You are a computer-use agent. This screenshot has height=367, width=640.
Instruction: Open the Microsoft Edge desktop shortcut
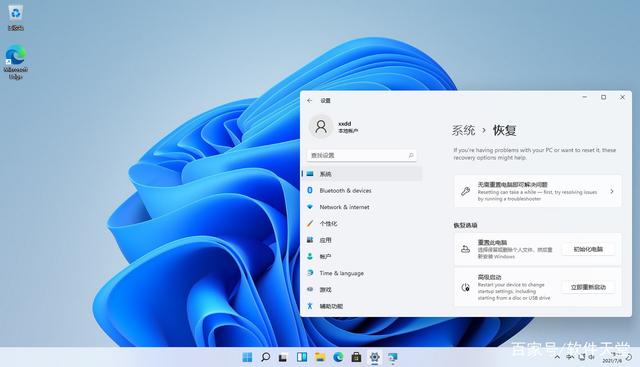[x=16, y=62]
